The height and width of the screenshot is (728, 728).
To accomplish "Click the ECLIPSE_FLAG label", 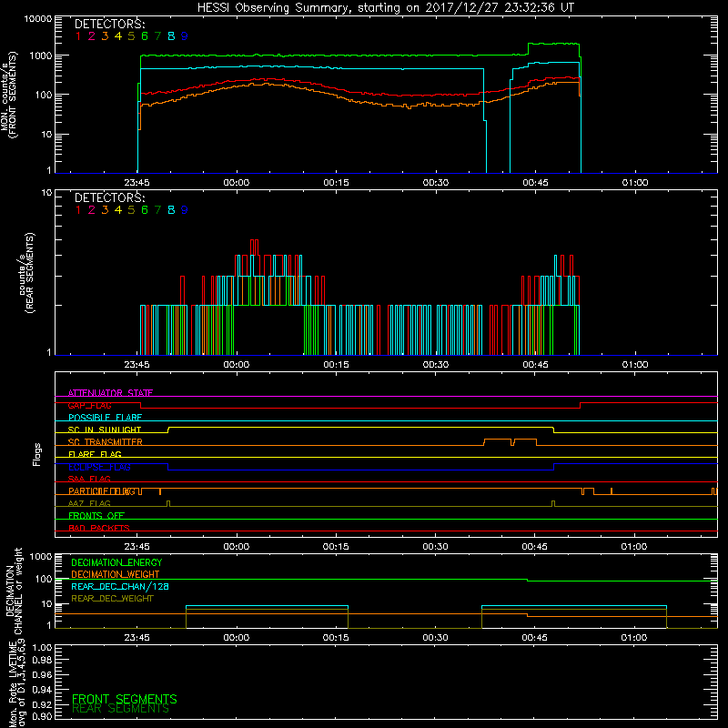I will [x=99, y=467].
